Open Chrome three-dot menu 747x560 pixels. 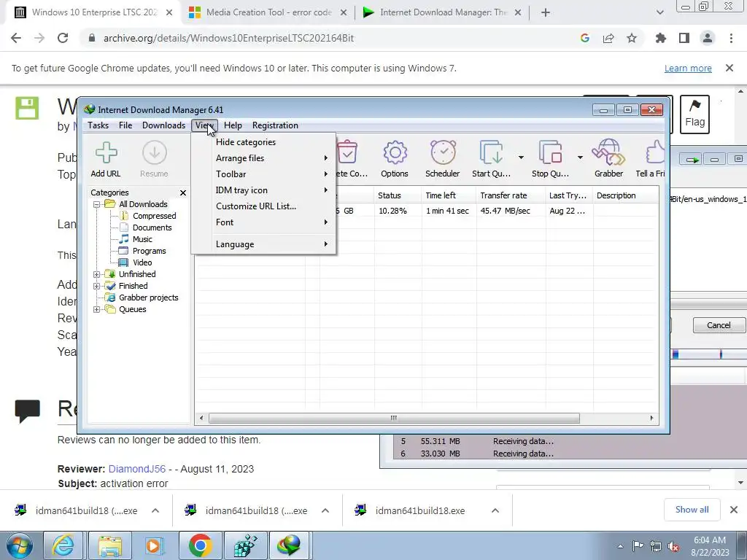731,38
